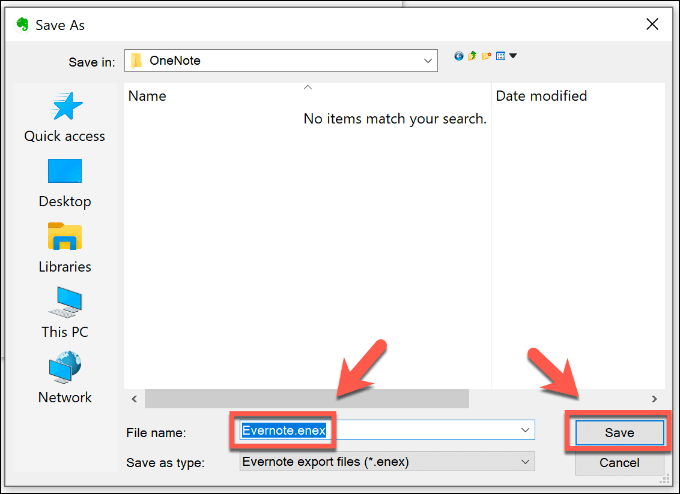Expand the view menu dropdown arrow
This screenshot has height=494, width=680.
coord(513,56)
